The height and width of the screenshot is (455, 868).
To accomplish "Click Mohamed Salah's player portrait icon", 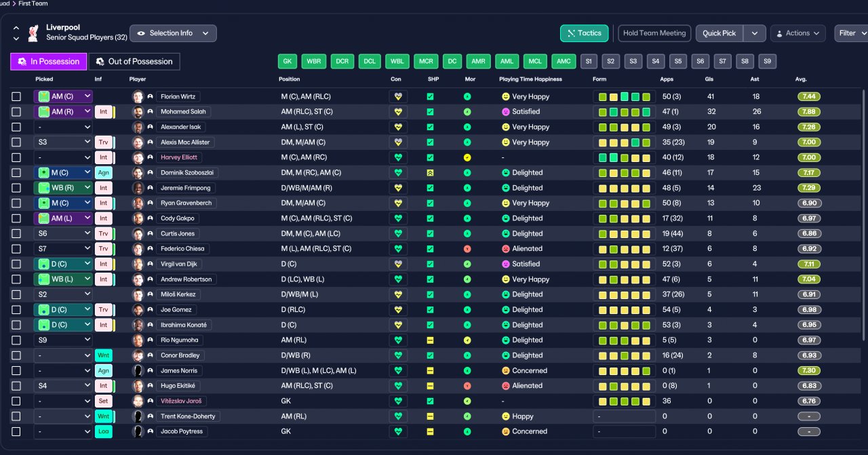I will [138, 112].
